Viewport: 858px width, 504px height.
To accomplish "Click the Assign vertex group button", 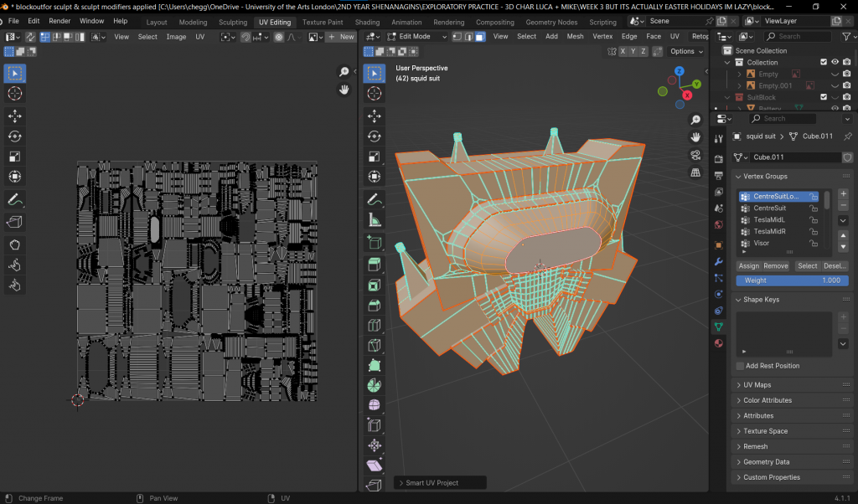I will 748,265.
